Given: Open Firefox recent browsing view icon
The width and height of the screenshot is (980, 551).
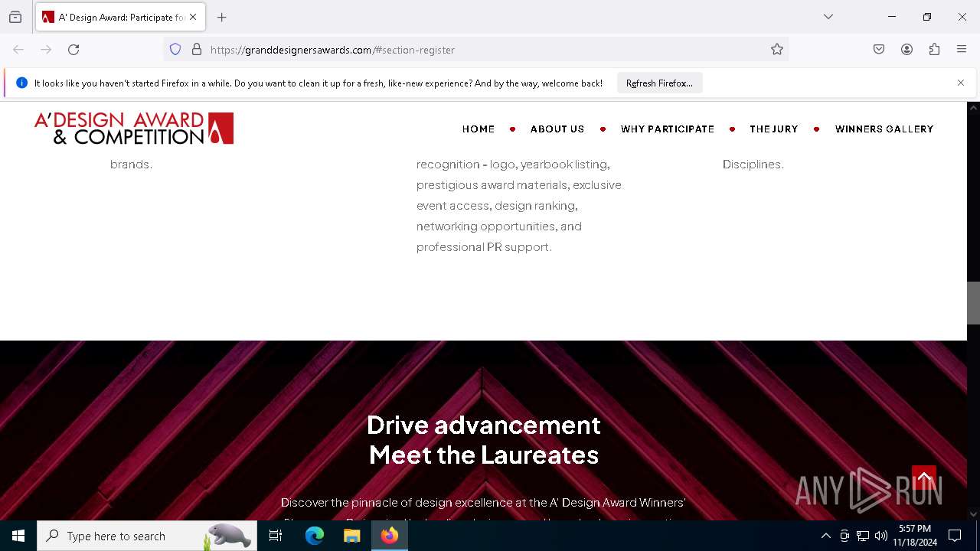Looking at the screenshot, I should point(15,17).
